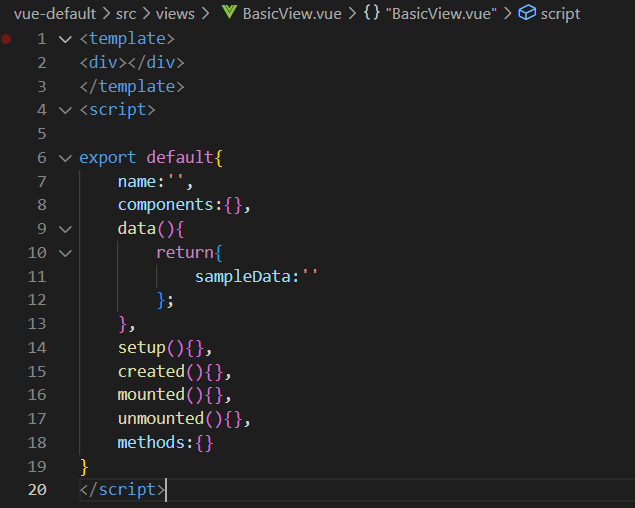Click the opening <template> tag text
The width and height of the screenshot is (635, 508).
pos(127,39)
